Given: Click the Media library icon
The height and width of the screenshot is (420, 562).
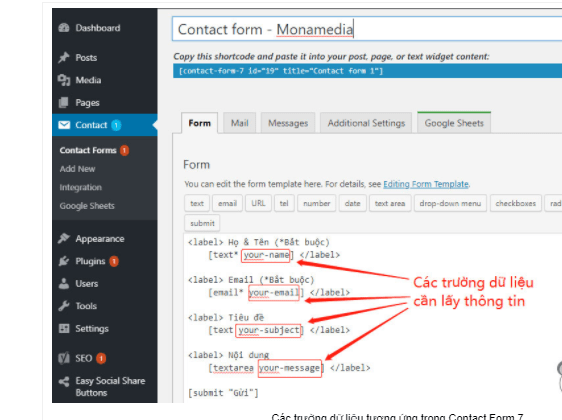Looking at the screenshot, I should click(x=64, y=80).
